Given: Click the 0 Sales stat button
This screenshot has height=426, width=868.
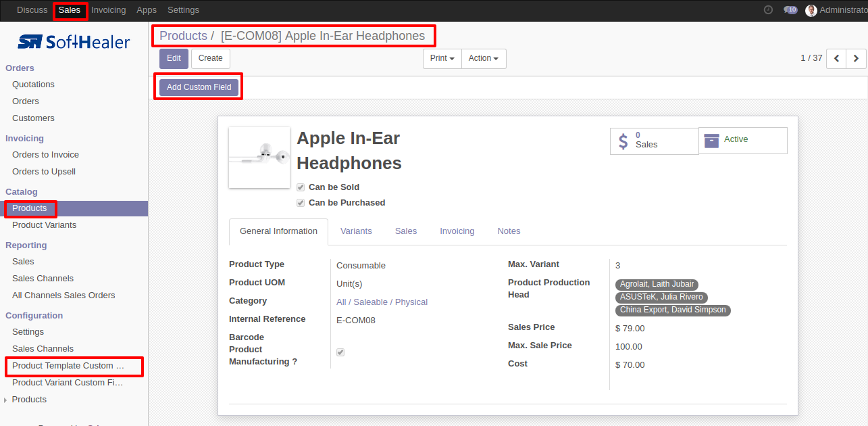Looking at the screenshot, I should tap(654, 141).
